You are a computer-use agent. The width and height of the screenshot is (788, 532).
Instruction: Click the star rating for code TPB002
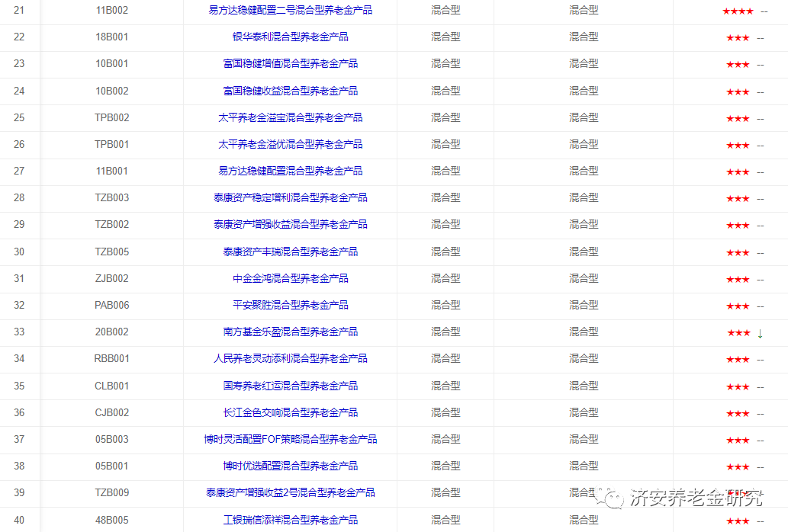[738, 118]
